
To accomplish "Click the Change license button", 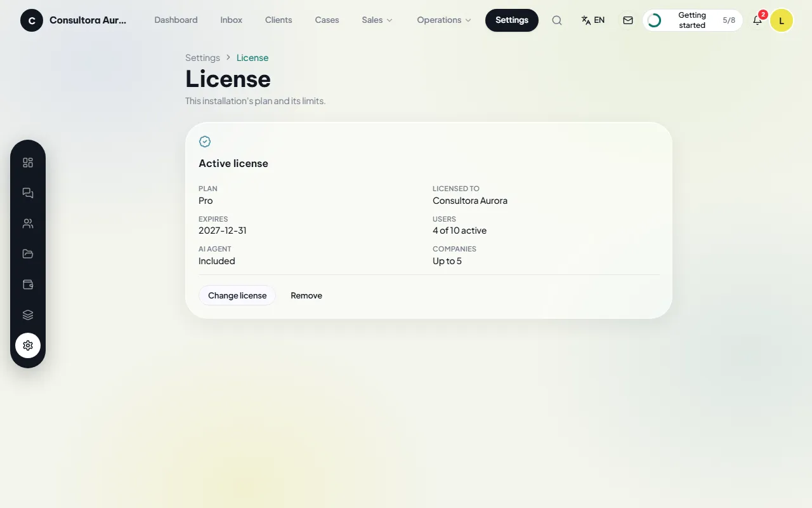I will pyautogui.click(x=237, y=295).
